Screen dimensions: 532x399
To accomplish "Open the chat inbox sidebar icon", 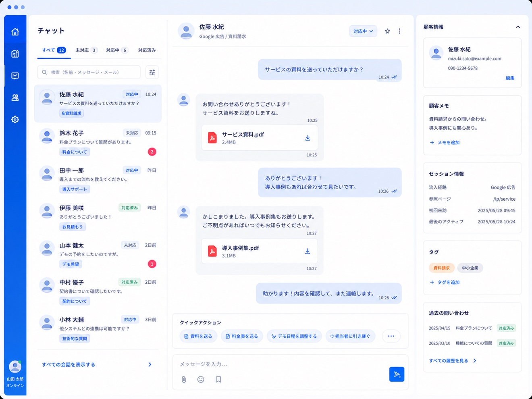I will tap(15, 76).
